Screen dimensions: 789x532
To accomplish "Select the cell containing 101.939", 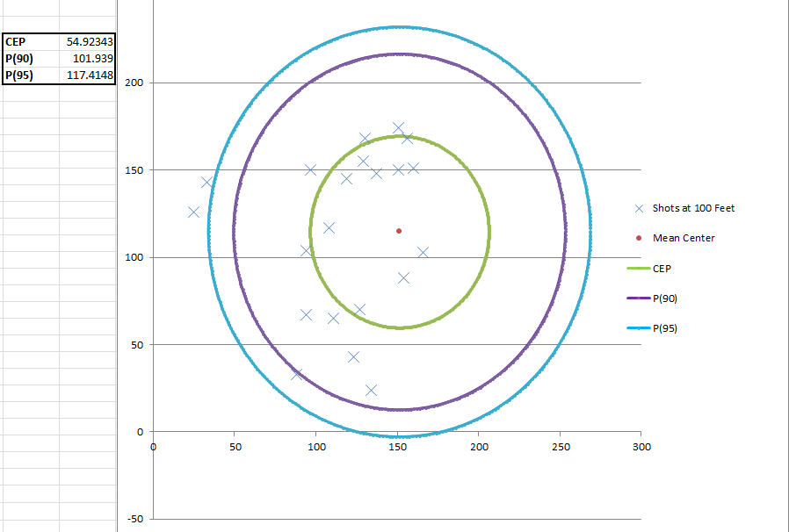I will pos(88,59).
